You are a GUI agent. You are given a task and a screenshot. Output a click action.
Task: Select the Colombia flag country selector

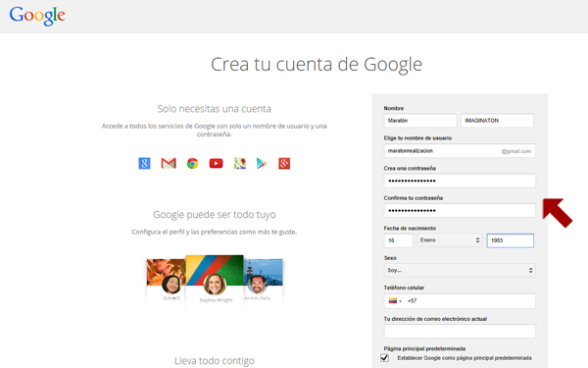click(x=395, y=301)
